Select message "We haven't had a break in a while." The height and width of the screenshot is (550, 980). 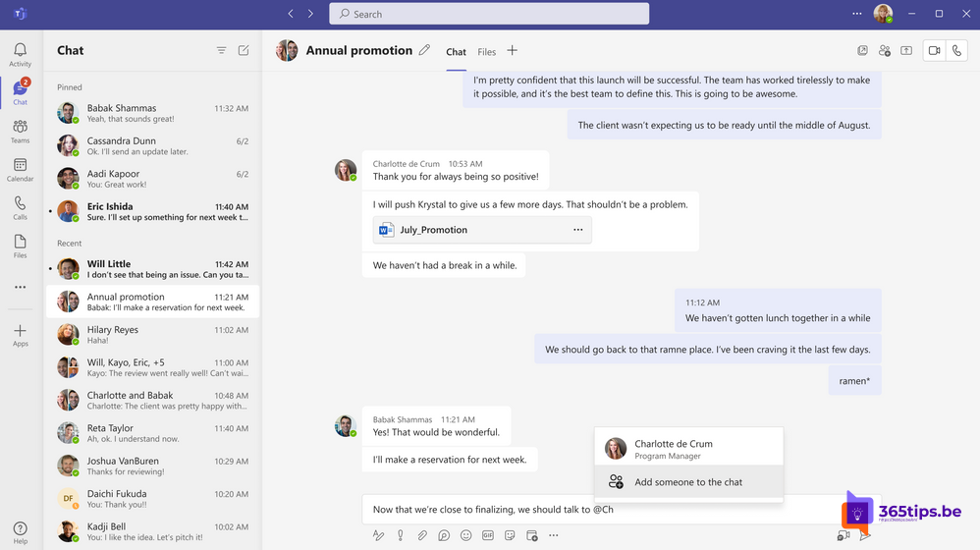click(444, 265)
